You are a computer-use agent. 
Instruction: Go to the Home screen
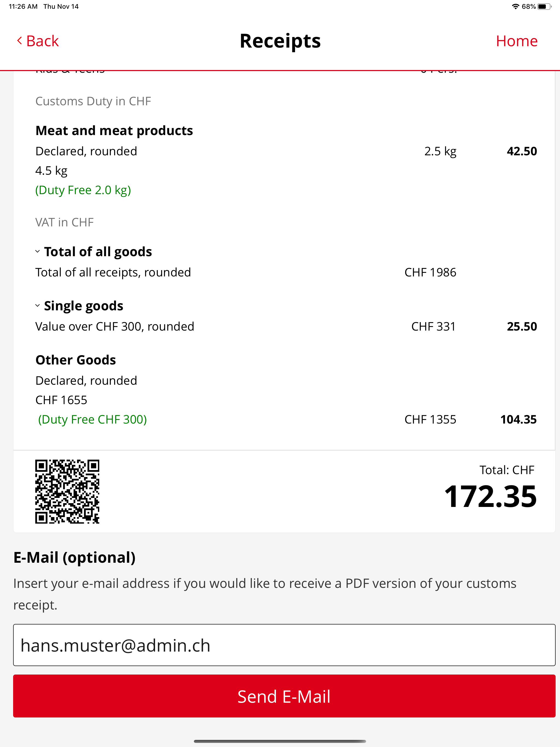coord(517,41)
